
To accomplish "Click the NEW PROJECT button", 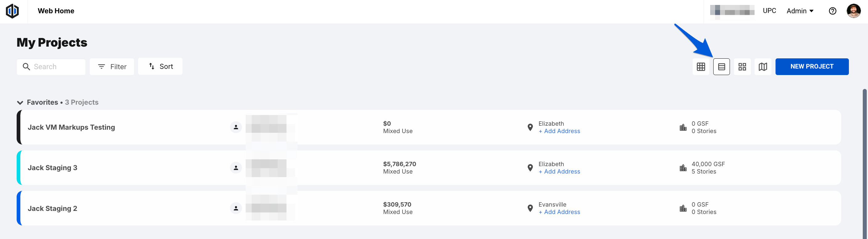I will point(812,66).
